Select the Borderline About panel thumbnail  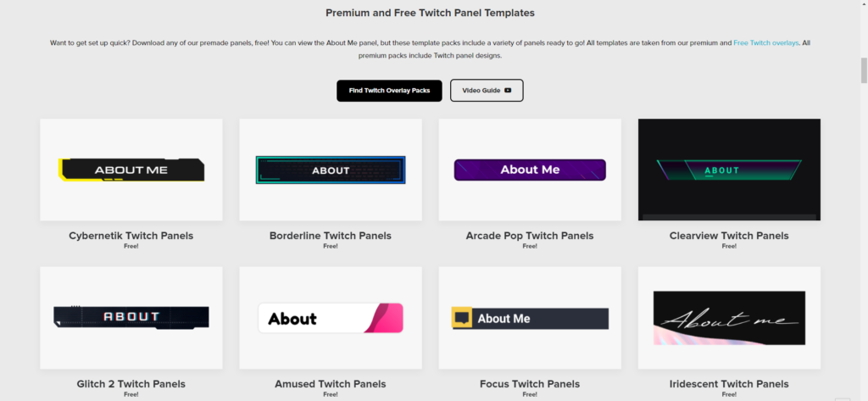(x=331, y=170)
